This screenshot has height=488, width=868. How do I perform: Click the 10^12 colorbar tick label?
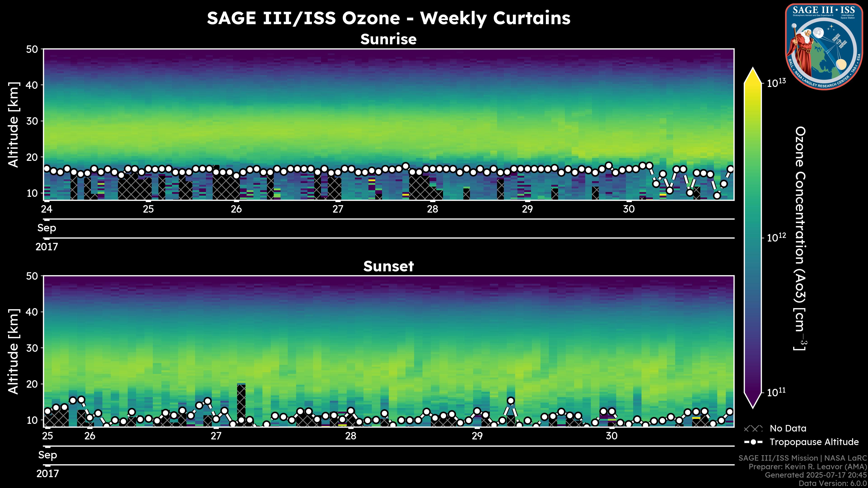(x=776, y=238)
